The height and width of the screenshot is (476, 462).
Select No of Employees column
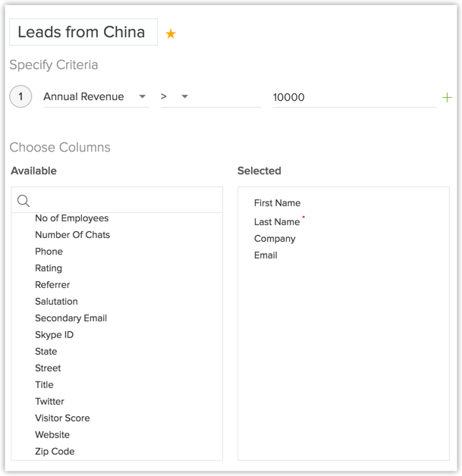72,218
